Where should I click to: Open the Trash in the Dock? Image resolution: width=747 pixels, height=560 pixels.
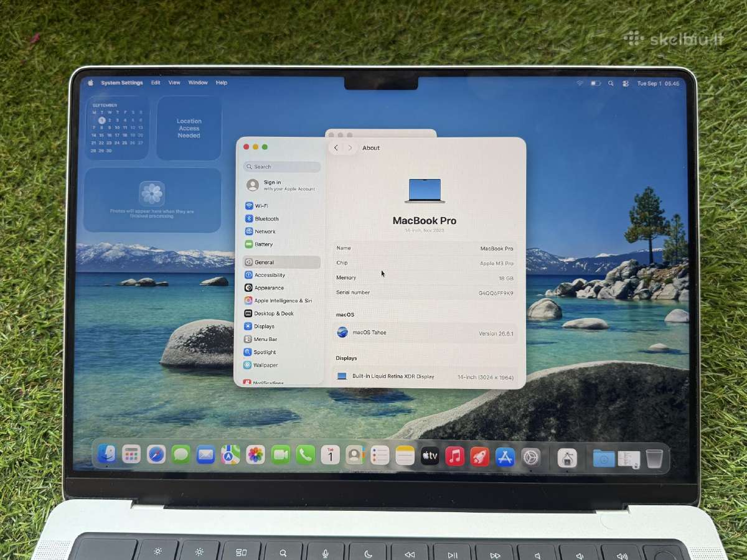654,459
